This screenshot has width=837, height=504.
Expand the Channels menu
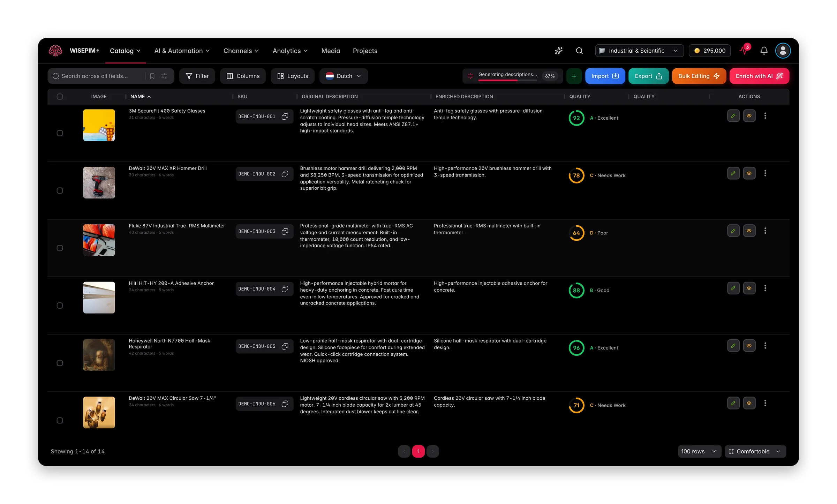241,51
